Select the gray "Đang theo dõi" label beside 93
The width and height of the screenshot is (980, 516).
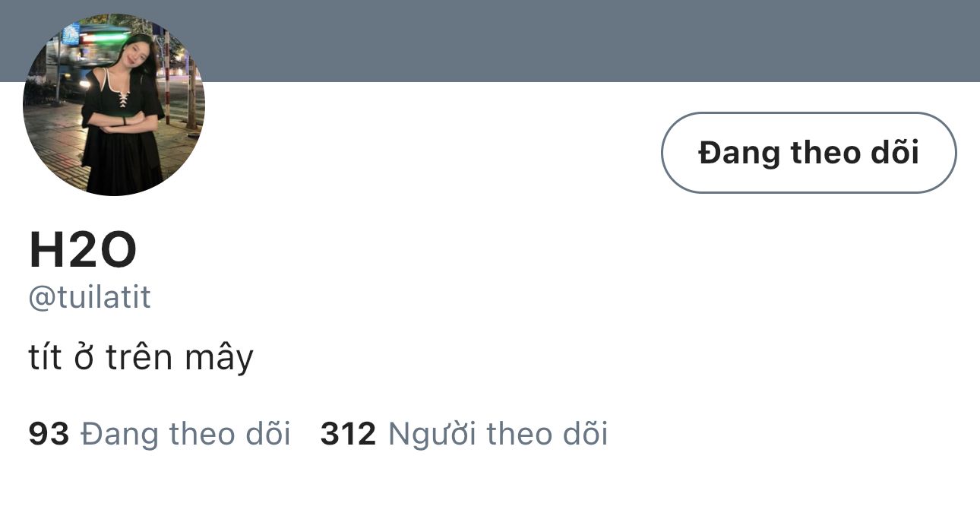pos(185,434)
